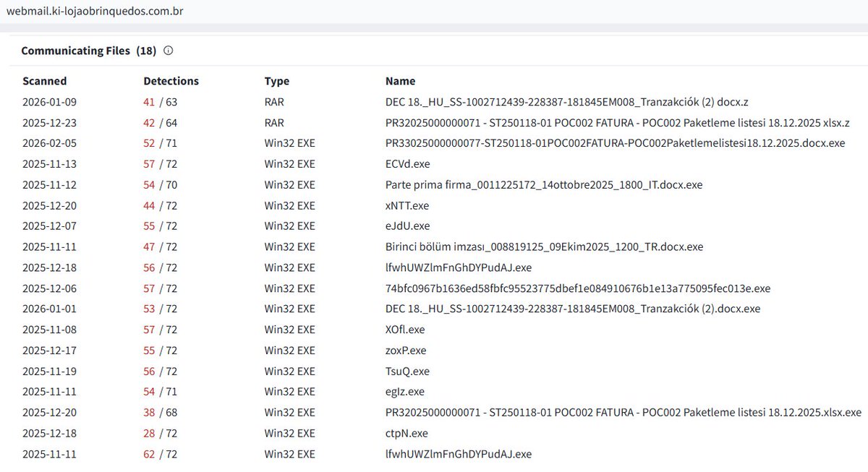Image resolution: width=868 pixels, height=472 pixels.
Task: Open the DEC 18 Tranzakciók (2).docx.exe file
Action: tap(573, 309)
